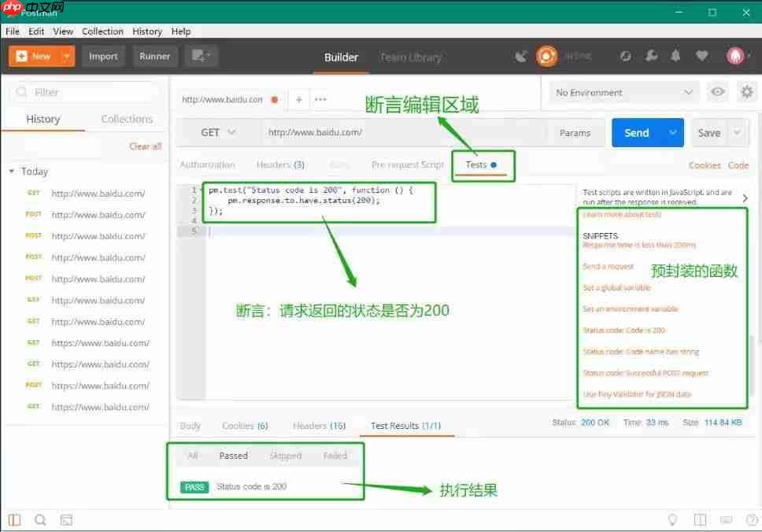Click the Params button
The width and height of the screenshot is (762, 532).
pyautogui.click(x=575, y=133)
